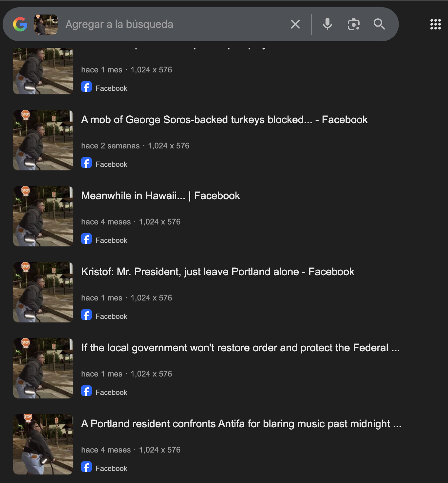Open the 'Meanwhile in Hawaii...' result
The height and width of the screenshot is (483, 448).
160,196
